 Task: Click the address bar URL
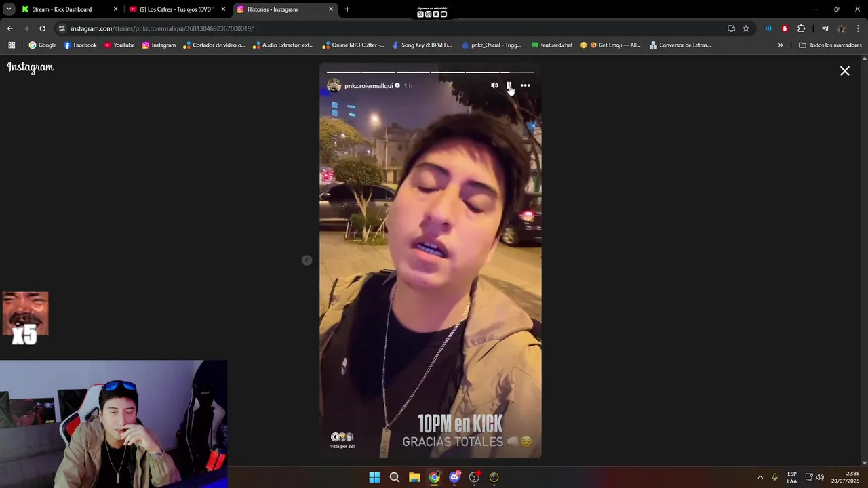point(162,28)
